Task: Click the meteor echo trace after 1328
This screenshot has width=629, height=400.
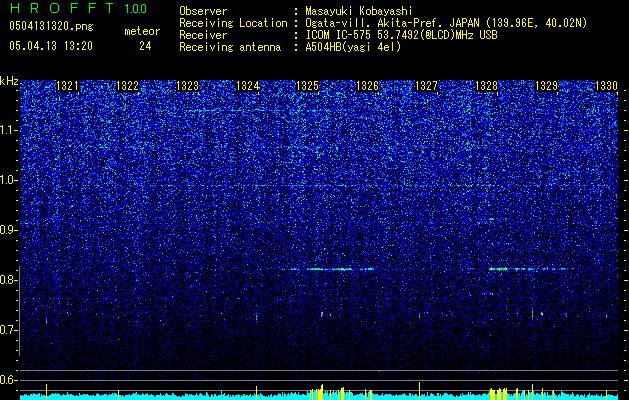Action: point(529,269)
